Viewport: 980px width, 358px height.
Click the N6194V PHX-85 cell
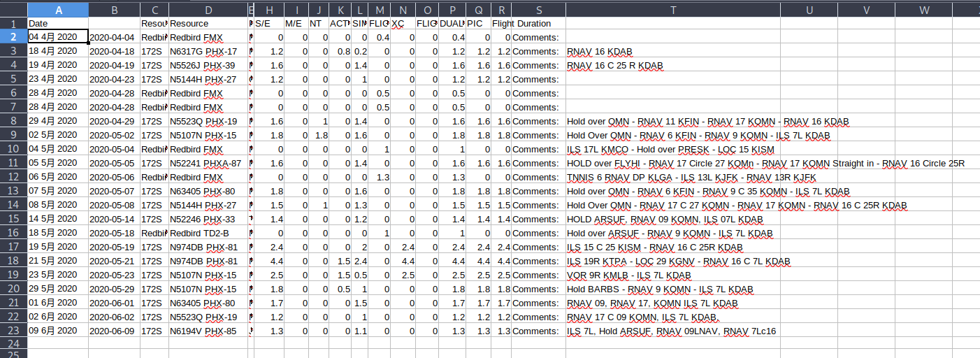(x=208, y=331)
